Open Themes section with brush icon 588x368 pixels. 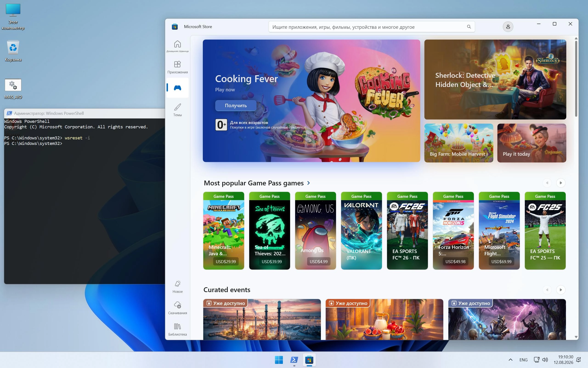point(177,110)
